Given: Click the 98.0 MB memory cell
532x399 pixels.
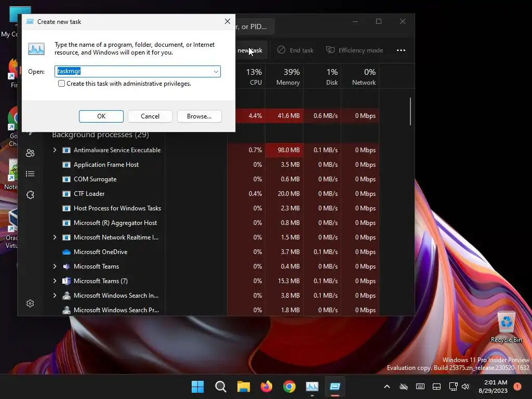Looking at the screenshot, I should (284, 150).
